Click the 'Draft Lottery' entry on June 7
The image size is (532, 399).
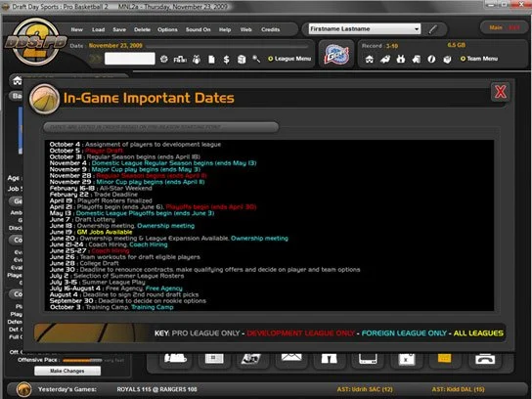95,219
